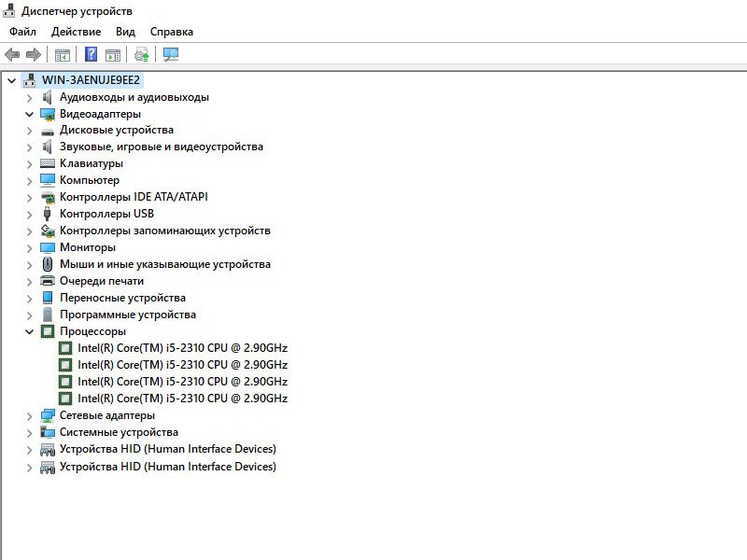
Task: Select 'Мыши и иные указывающие устройства' label
Action: pyautogui.click(x=165, y=264)
